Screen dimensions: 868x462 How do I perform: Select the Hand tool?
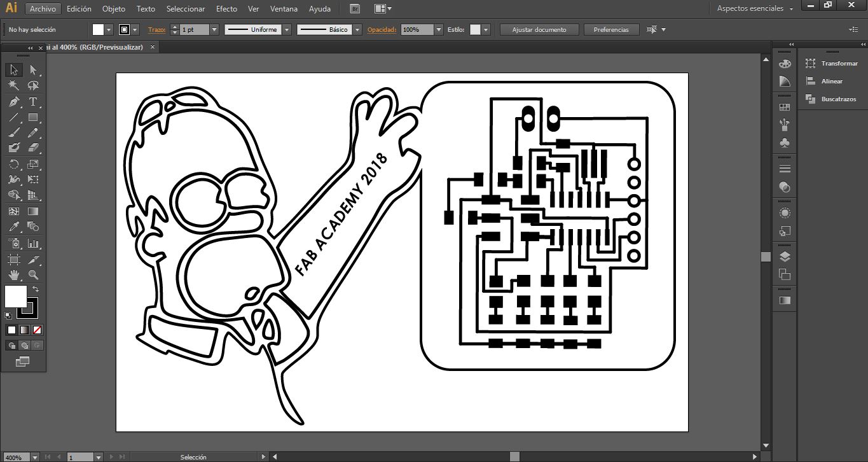(x=13, y=275)
